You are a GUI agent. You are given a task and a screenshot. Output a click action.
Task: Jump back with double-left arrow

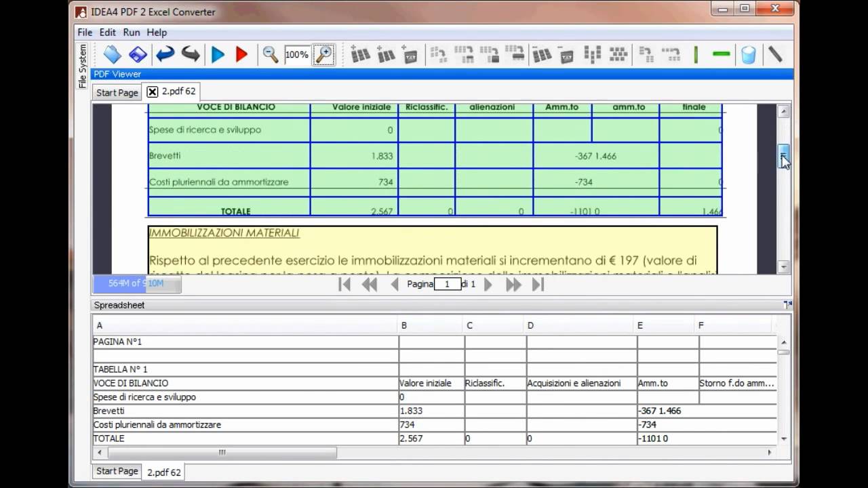point(369,285)
